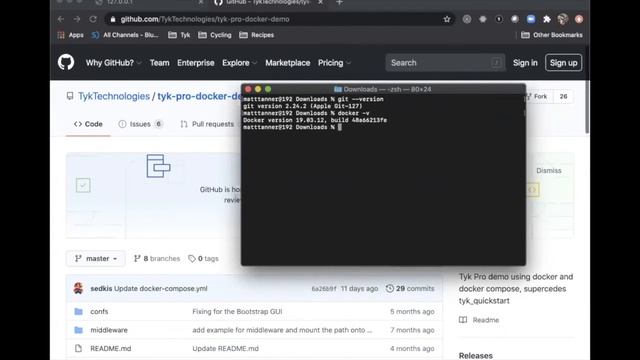Open the All Channels bookmark
Screen dimensions: 640x360
pyautogui.click(x=125, y=35)
